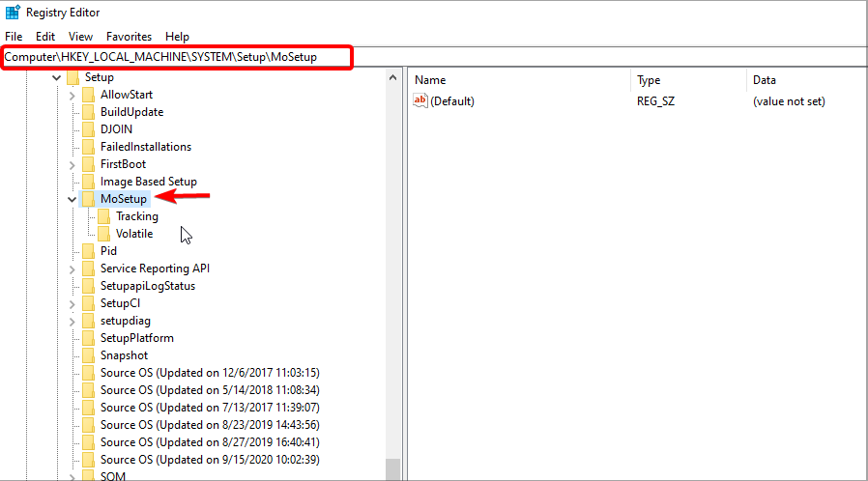Expand the FirstBoot key
Viewport: 868px width, 481px height.
(72, 165)
